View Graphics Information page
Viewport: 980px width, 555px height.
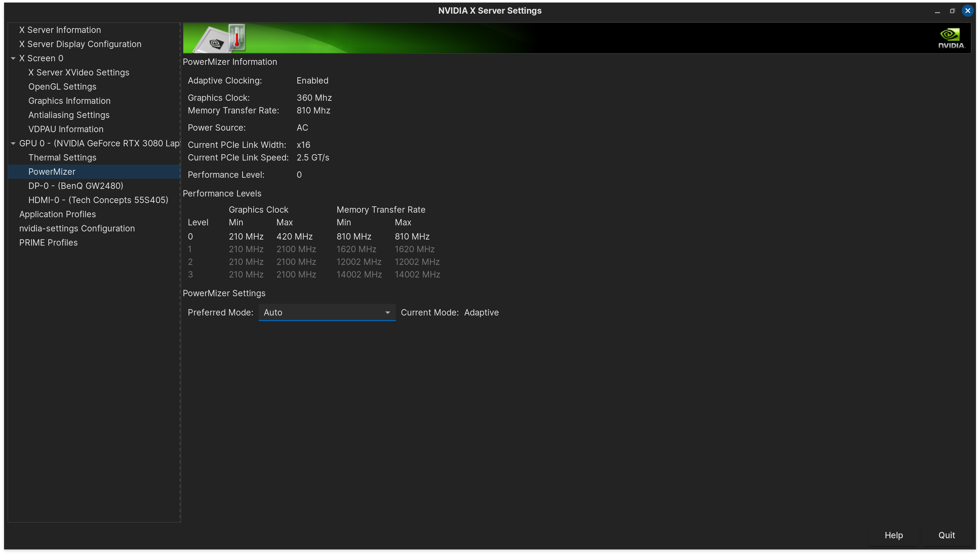69,101
